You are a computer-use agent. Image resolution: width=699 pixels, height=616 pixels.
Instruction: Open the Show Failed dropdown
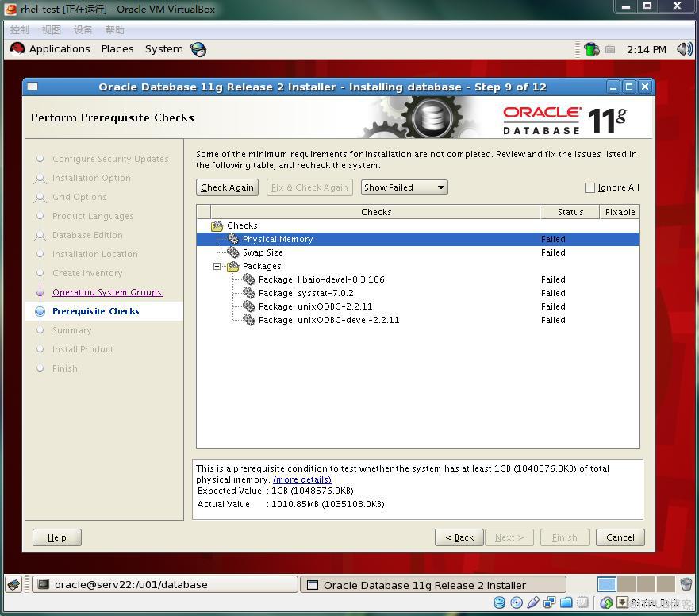405,187
